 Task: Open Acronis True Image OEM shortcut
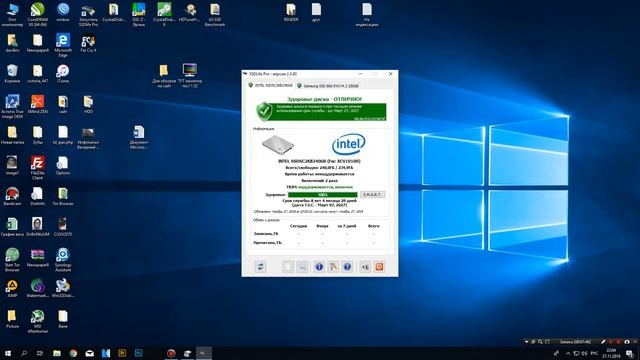[12, 107]
